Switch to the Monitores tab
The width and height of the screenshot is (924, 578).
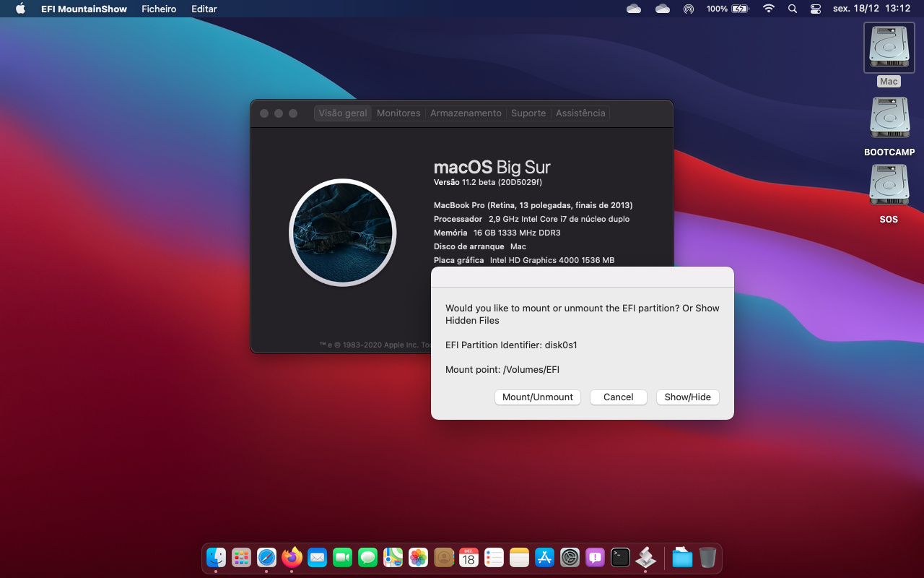click(x=398, y=113)
